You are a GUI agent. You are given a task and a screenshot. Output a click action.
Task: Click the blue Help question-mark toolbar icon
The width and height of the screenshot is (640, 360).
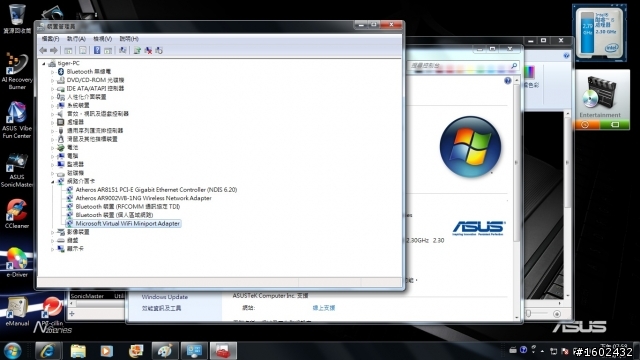[97, 50]
